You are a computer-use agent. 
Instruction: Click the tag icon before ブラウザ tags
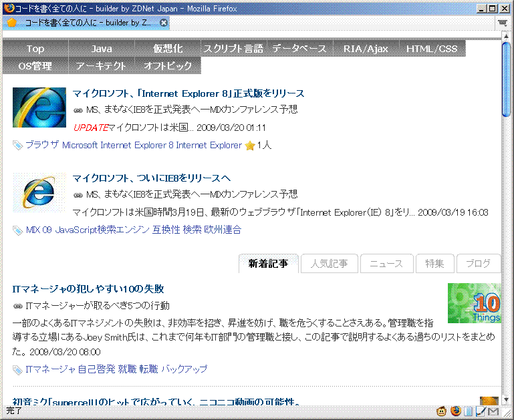[17, 146]
